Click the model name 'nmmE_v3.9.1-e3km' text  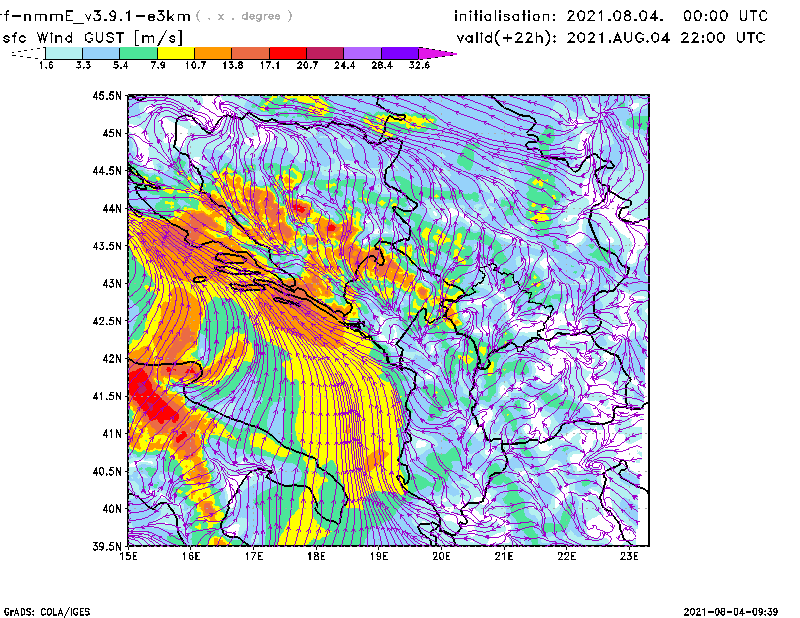(x=106, y=16)
